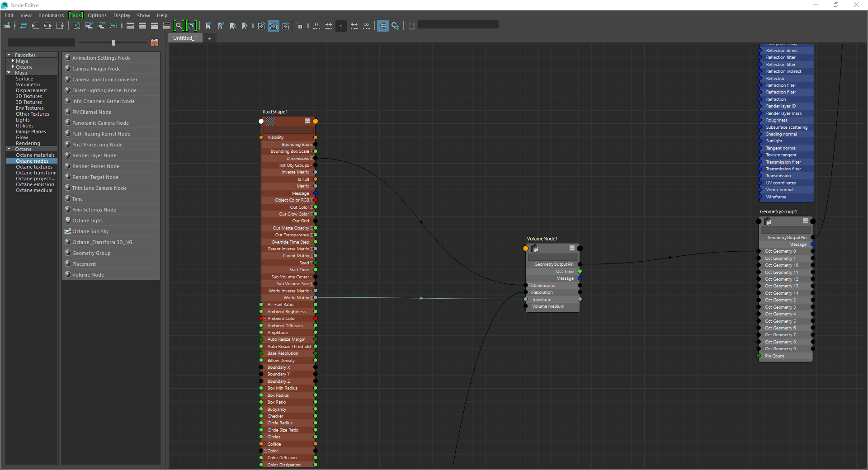Image resolution: width=868 pixels, height=470 pixels.
Task: Click the depth zero traversal icon
Action: pyautogui.click(x=316, y=26)
